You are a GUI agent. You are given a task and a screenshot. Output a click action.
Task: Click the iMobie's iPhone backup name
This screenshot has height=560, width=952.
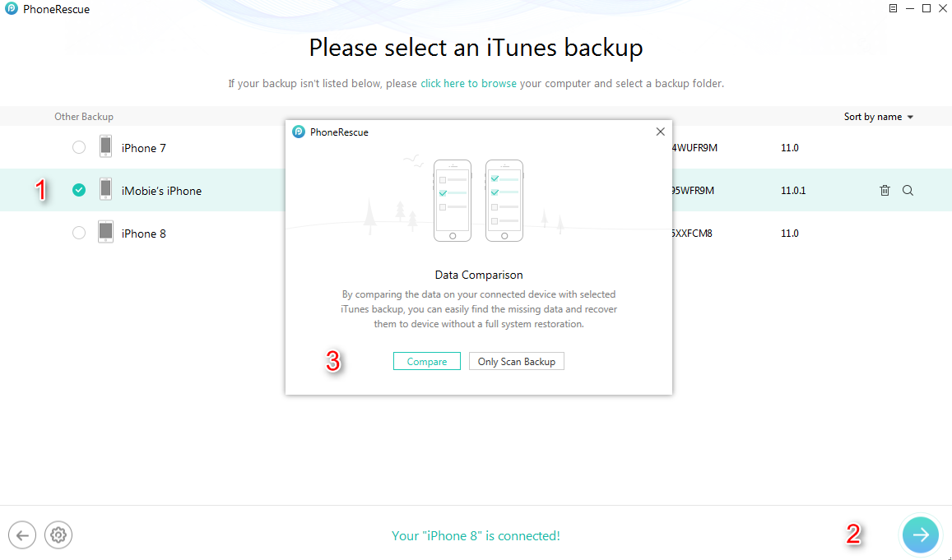point(161,191)
